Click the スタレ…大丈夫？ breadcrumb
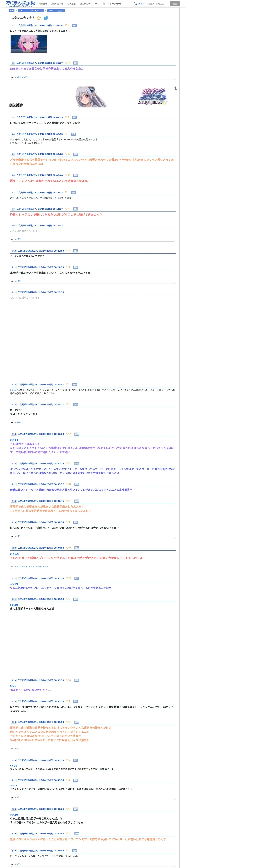 pyautogui.click(x=56, y=10)
